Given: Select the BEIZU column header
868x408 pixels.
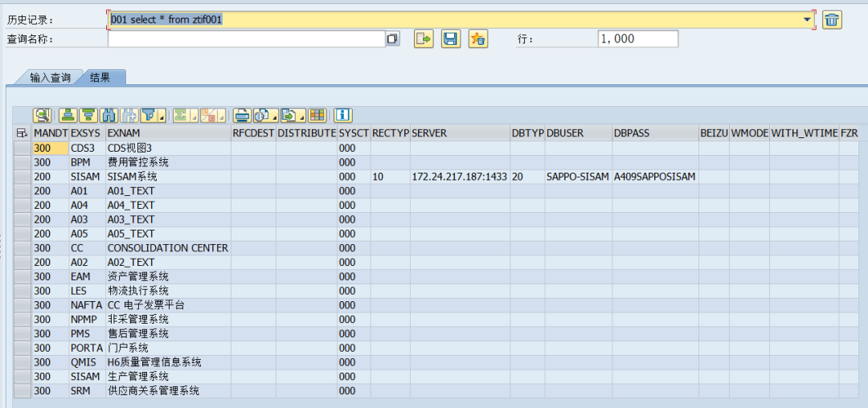Looking at the screenshot, I should click(714, 133).
